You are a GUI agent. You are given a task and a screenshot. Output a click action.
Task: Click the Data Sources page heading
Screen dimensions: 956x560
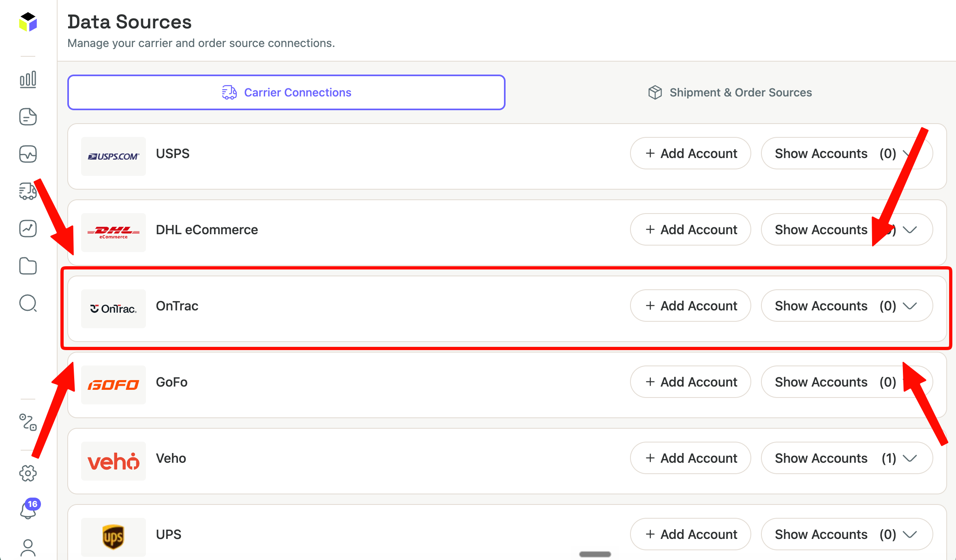129,22
